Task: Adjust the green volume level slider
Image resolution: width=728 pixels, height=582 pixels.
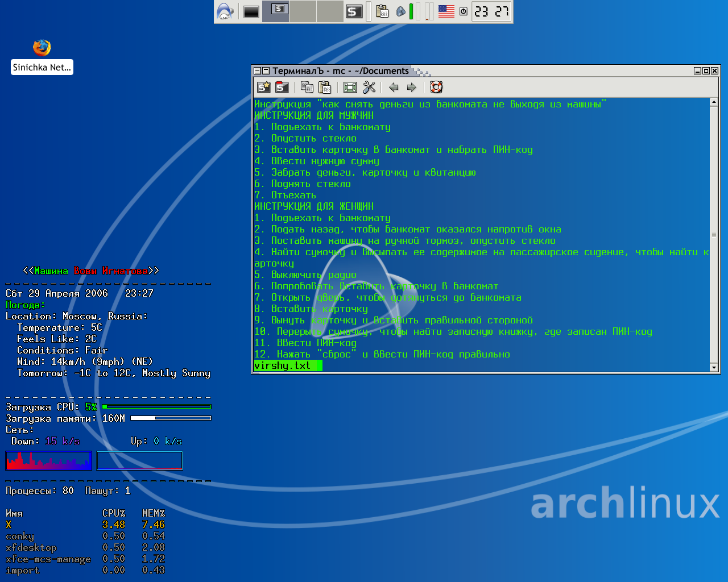Action: pyautogui.click(x=411, y=11)
